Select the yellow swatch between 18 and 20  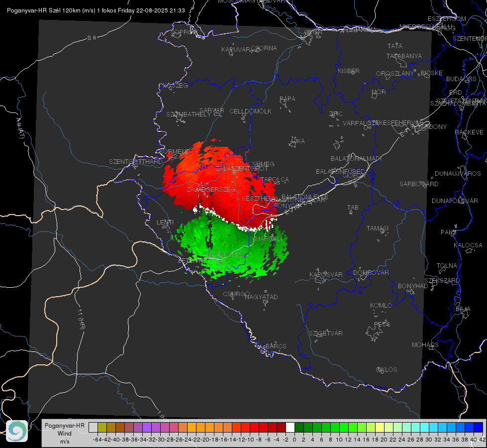click(x=380, y=428)
